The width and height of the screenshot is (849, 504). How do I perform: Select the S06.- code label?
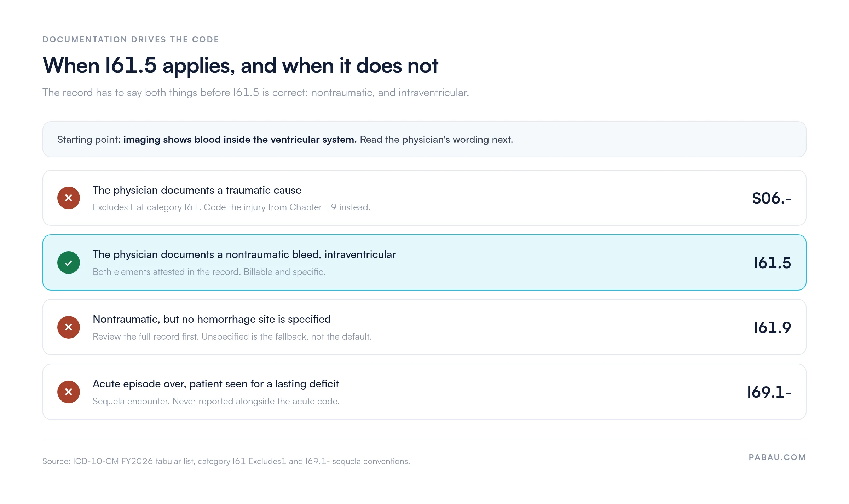pos(772,198)
